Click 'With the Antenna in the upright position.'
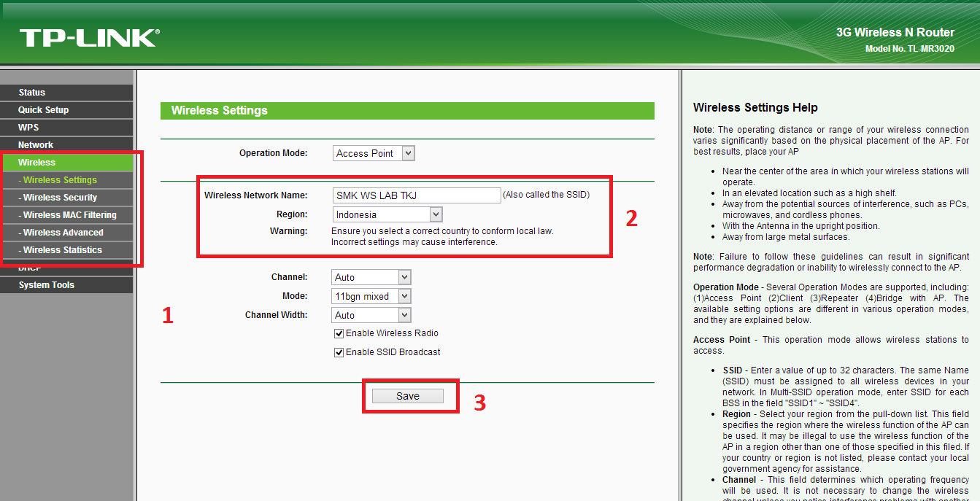980x501 pixels. click(801, 226)
